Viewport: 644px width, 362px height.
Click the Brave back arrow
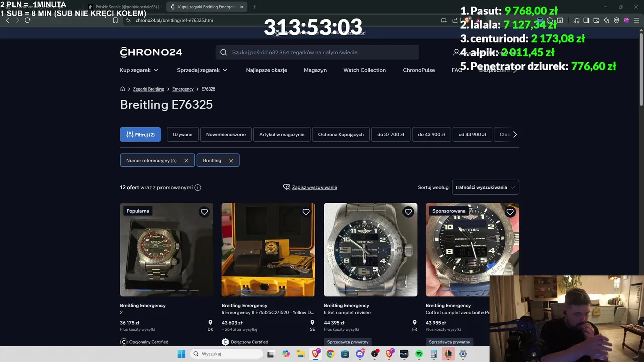pos(7,20)
